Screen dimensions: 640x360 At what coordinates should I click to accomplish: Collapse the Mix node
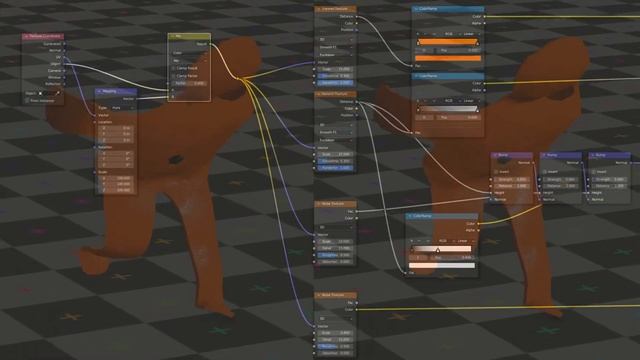coord(173,36)
